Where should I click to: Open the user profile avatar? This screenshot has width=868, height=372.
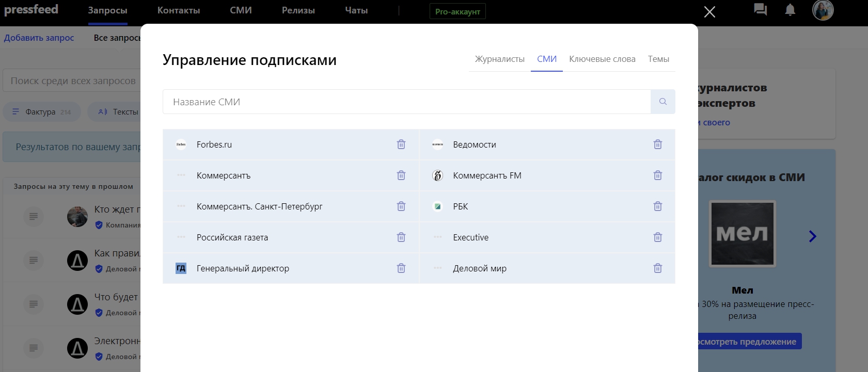point(823,10)
